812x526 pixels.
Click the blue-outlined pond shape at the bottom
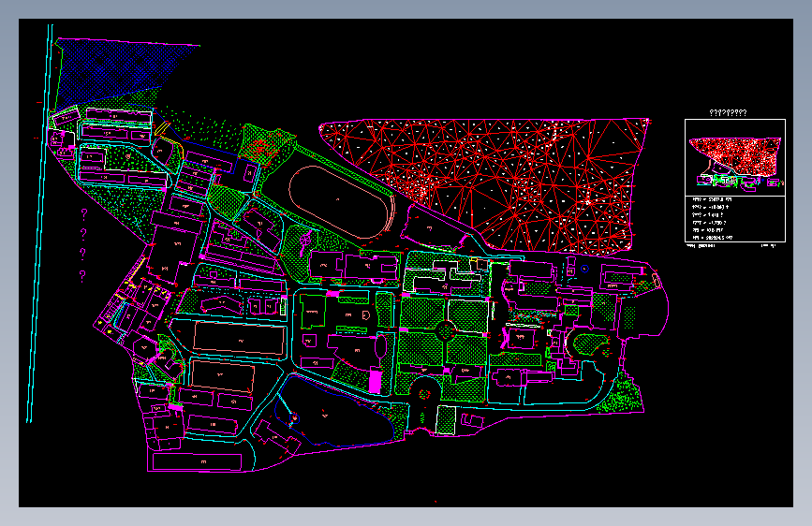(x=334, y=412)
